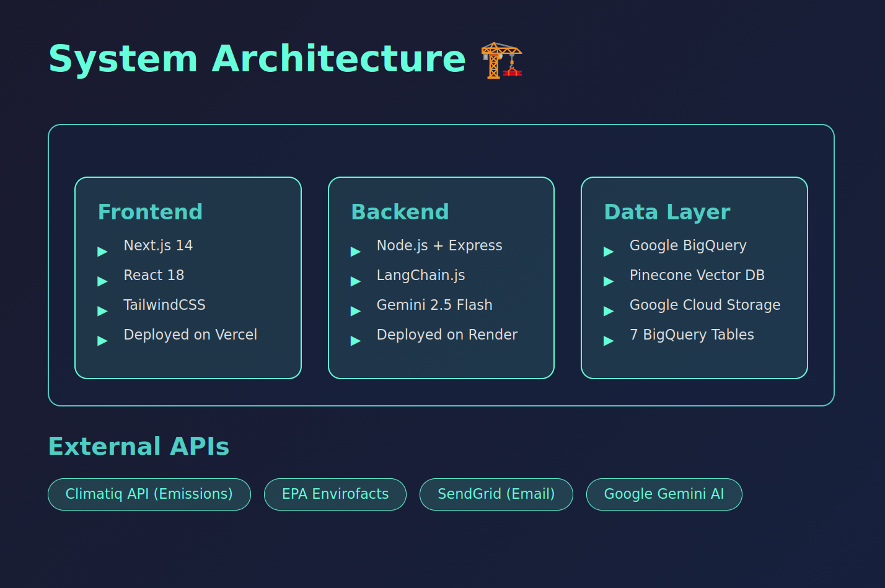
Task: Click the arrow bullet beside Gemini 2.5 Flash
Action: pyautogui.click(x=356, y=311)
